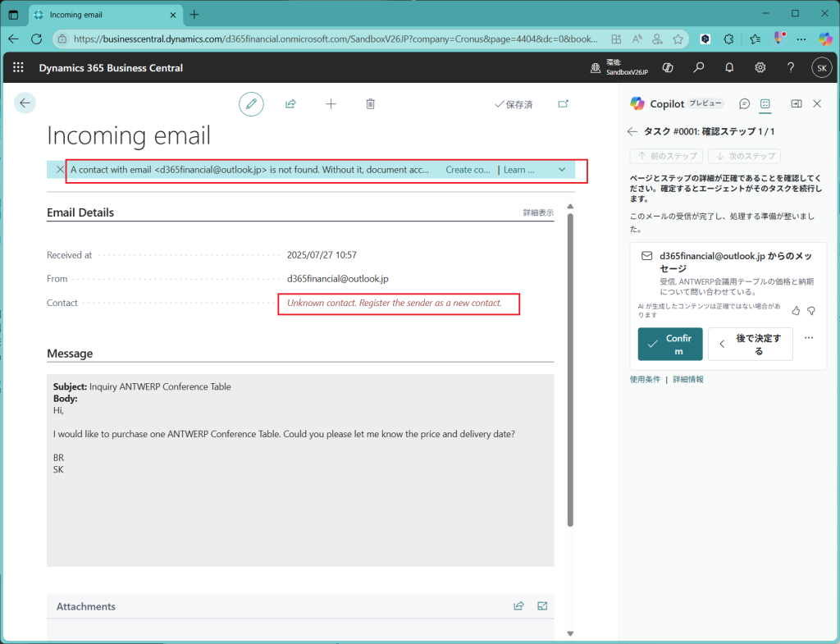Screen dimensions: 840x644
Task: Share the Attachments list
Action: [x=518, y=606]
